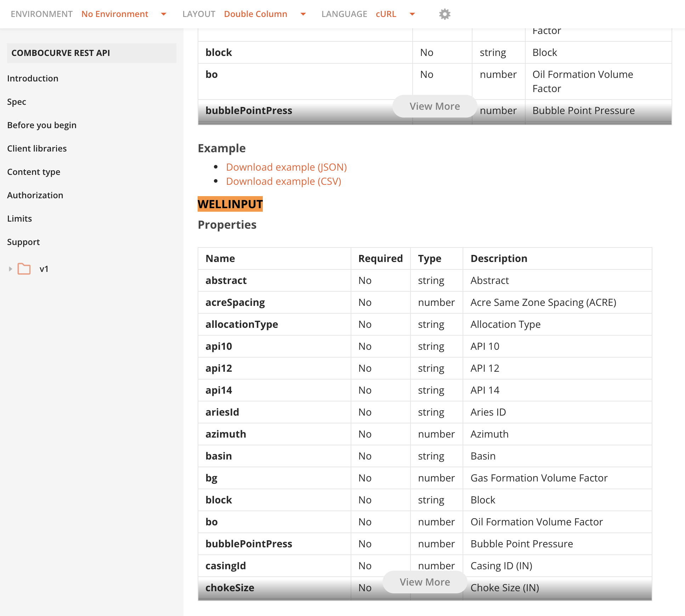This screenshot has width=685, height=616.
Task: Open Client libraries section
Action: pos(37,149)
